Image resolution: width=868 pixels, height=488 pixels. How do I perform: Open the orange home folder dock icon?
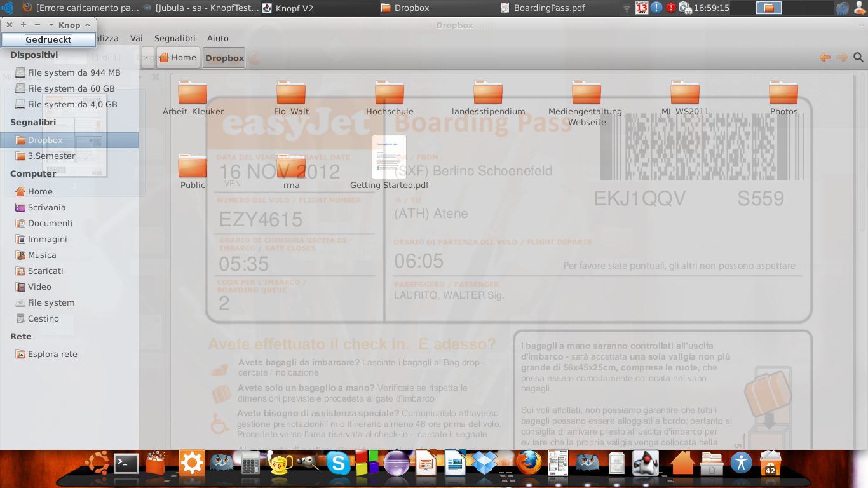[x=682, y=463]
